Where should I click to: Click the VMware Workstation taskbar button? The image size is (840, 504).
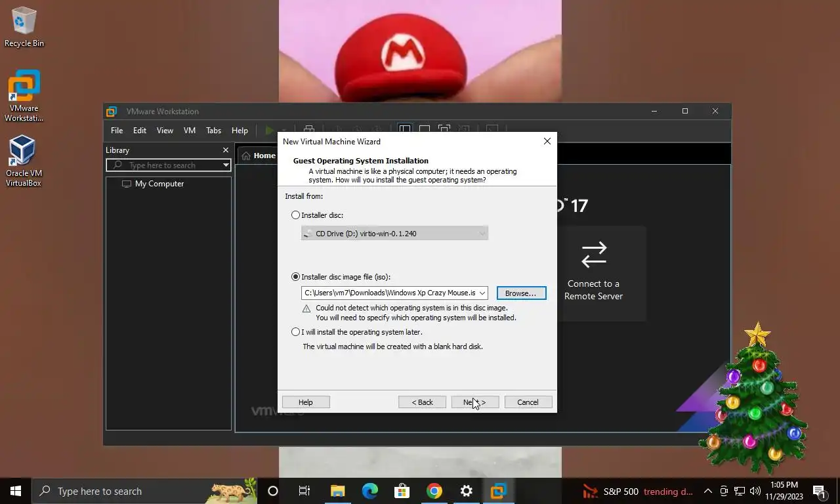click(x=498, y=491)
